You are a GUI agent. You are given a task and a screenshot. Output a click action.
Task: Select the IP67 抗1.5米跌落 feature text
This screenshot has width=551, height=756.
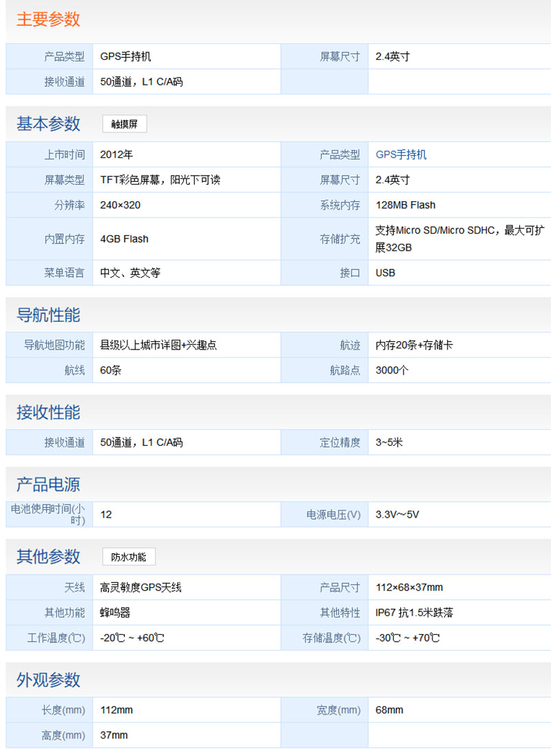click(x=415, y=613)
